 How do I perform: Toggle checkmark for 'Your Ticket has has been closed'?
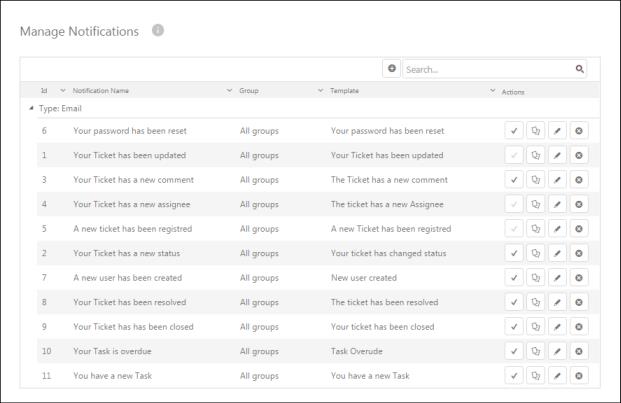point(513,327)
